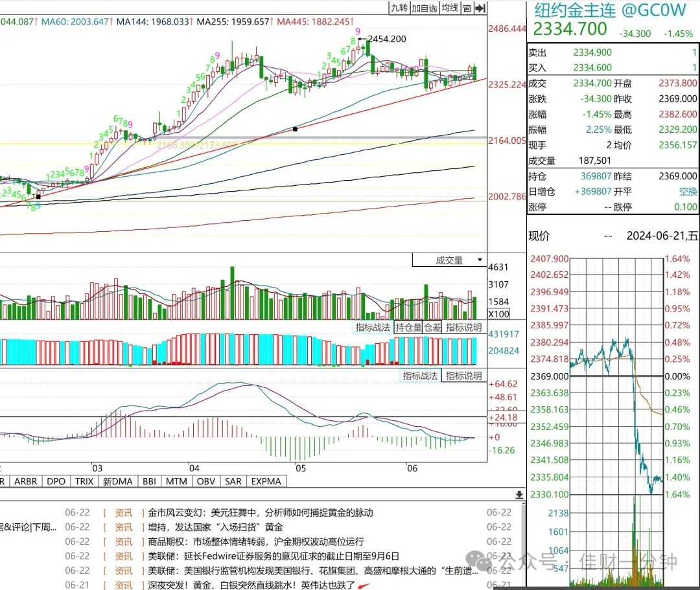
Task: Toggle the 均线 moving average button
Action: click(450, 8)
